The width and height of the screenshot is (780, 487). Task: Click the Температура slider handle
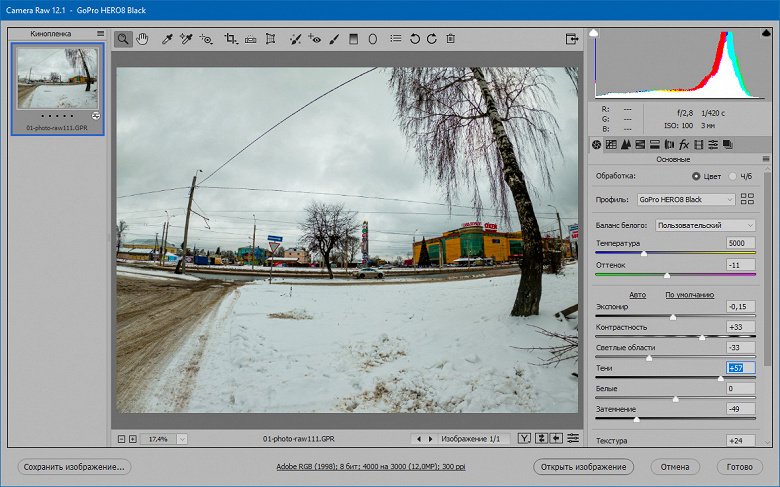[x=643, y=254]
